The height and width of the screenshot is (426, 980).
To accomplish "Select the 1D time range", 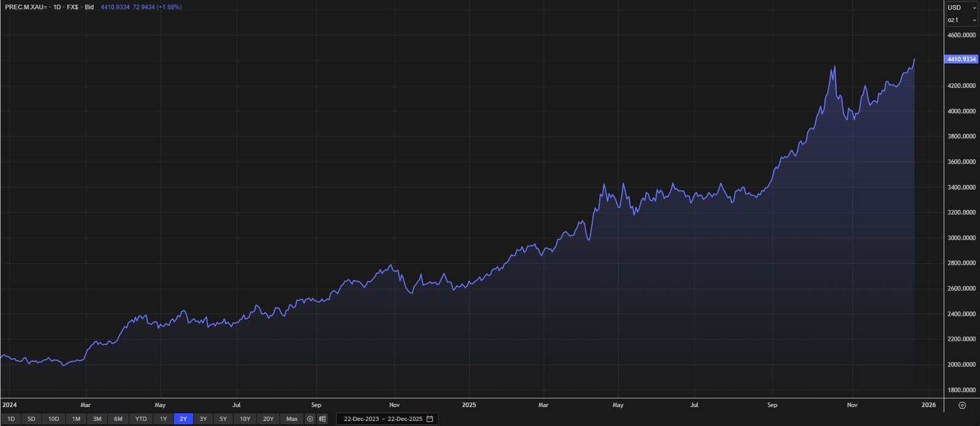I will pyautogui.click(x=11, y=419).
